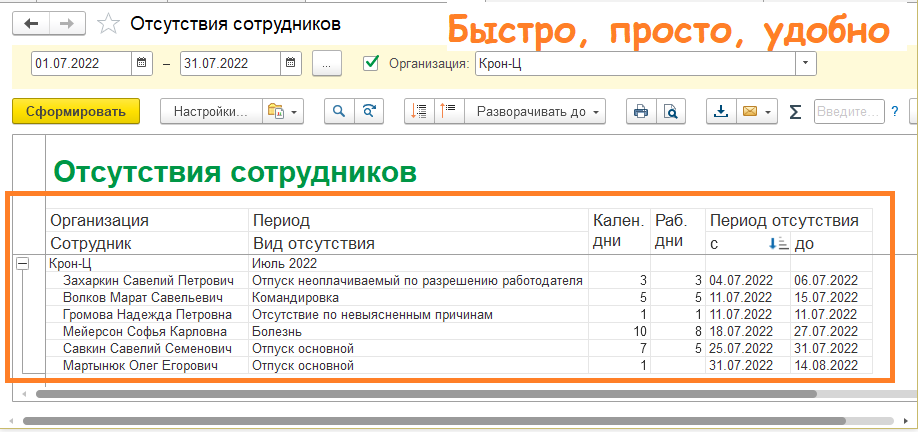Go forward with the right arrow button
The image size is (918, 432).
tap(67, 23)
